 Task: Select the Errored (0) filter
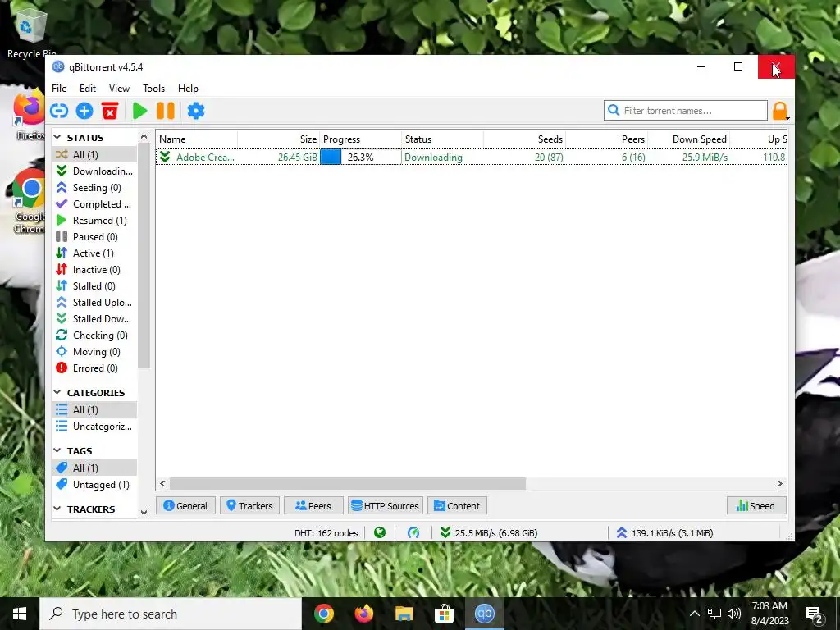coord(95,368)
